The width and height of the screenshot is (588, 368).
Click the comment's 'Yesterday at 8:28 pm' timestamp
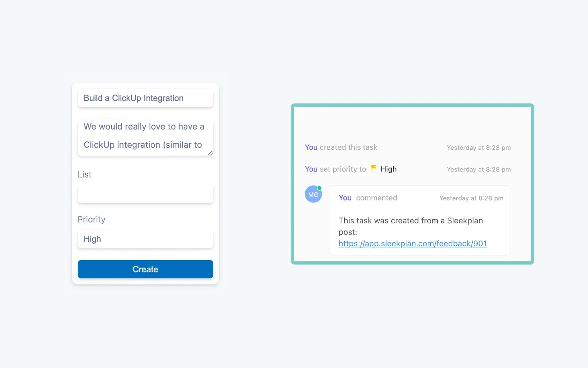[471, 198]
